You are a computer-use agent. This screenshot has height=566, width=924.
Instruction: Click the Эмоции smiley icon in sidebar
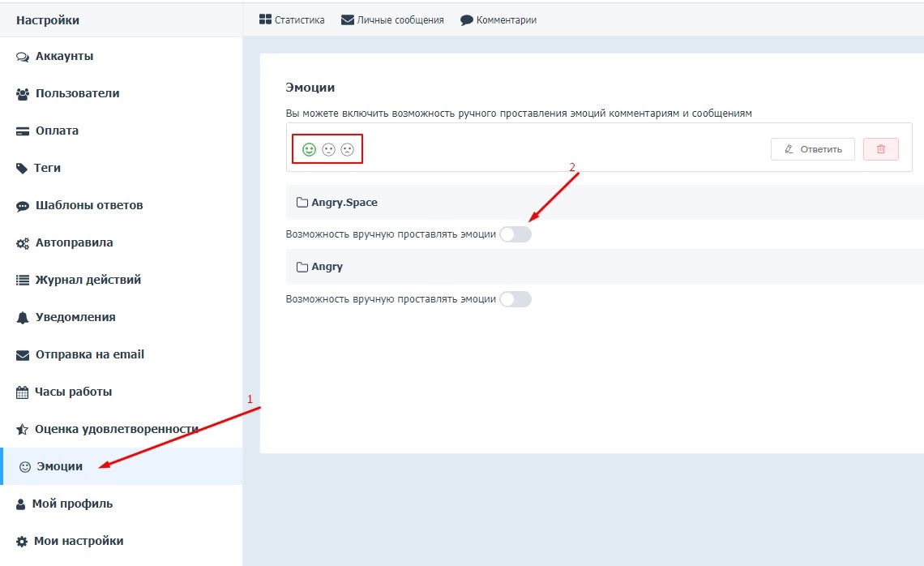25,467
